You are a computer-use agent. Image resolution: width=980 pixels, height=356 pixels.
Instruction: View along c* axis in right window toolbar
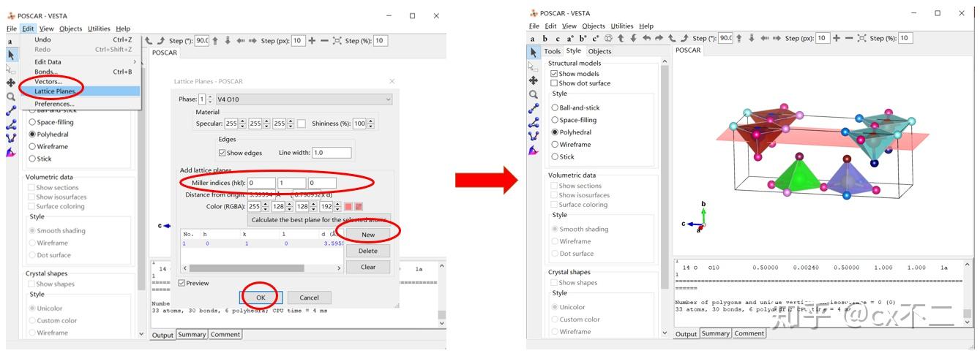[596, 38]
